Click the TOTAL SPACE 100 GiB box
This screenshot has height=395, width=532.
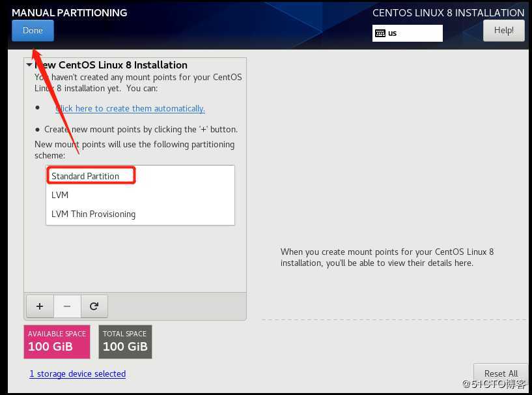click(125, 342)
